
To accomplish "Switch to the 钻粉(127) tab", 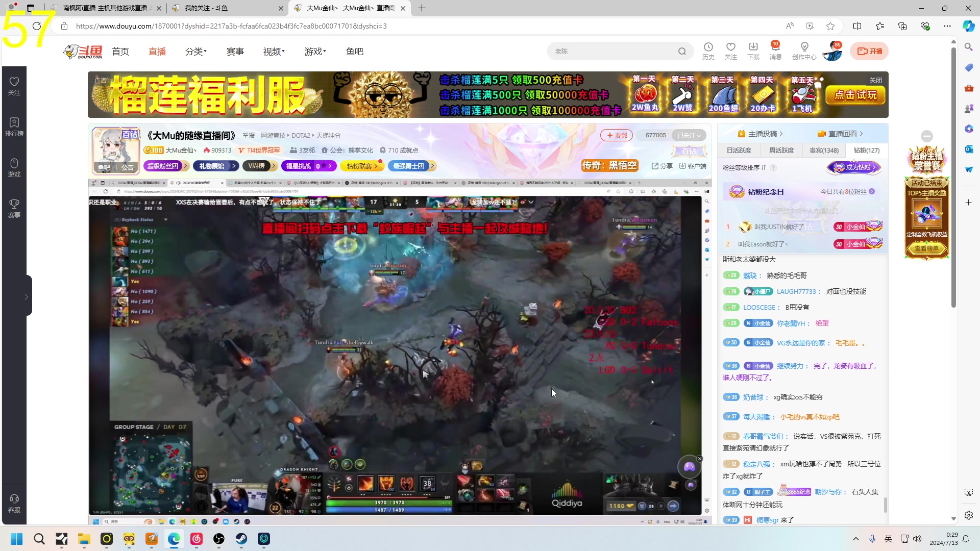I will 867,150.
